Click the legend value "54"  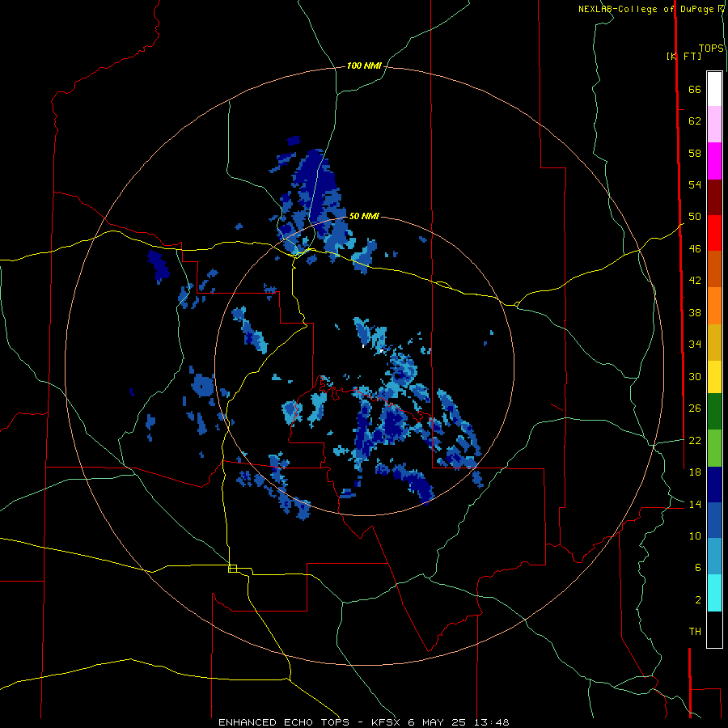coord(695,184)
